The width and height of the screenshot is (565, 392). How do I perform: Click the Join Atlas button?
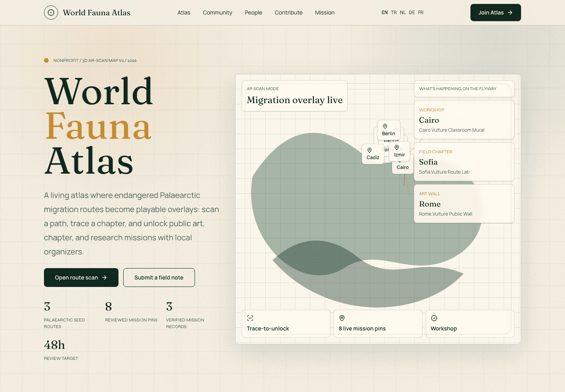pyautogui.click(x=496, y=13)
